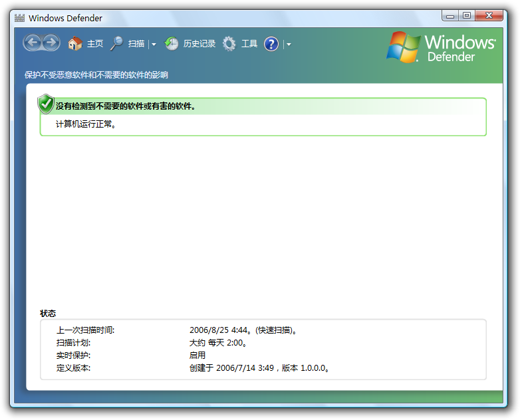Click the 实时保护 label
This screenshot has height=420, width=520.
tap(73, 356)
